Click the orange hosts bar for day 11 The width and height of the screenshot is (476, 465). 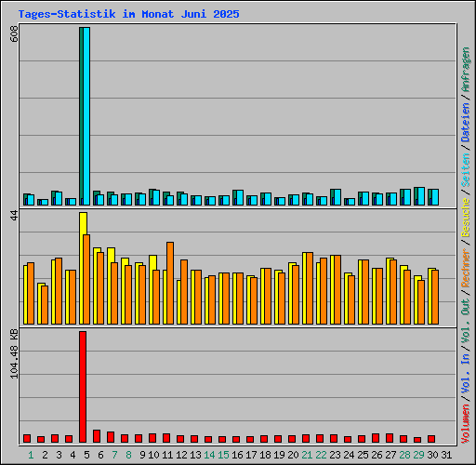[x=170, y=283]
